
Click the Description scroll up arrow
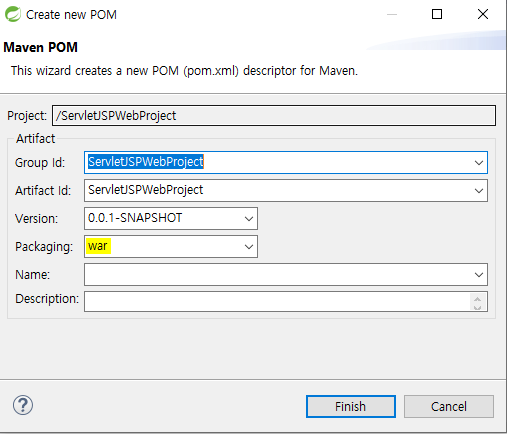pos(477,299)
